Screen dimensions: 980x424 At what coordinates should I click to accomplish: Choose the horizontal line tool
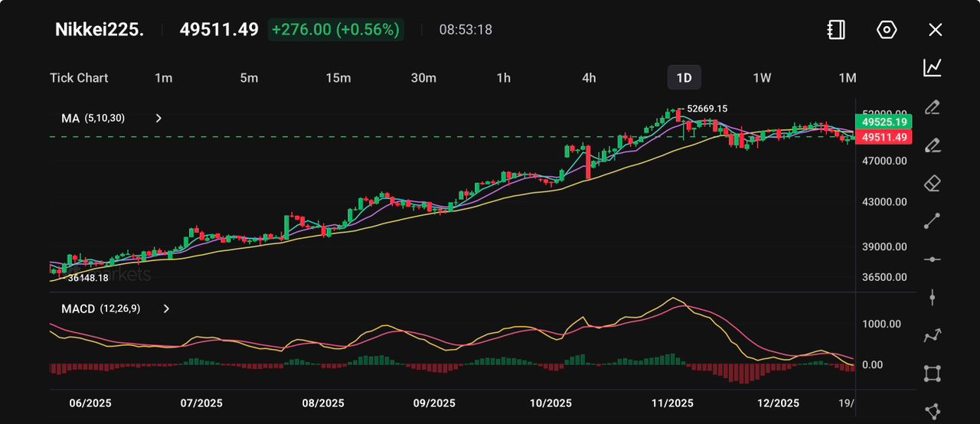[x=932, y=259]
